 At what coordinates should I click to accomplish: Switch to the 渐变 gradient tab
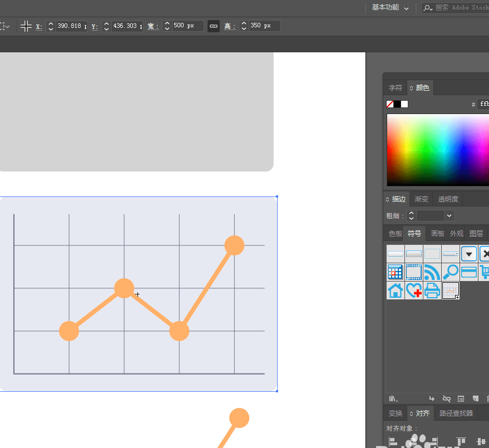click(x=422, y=199)
